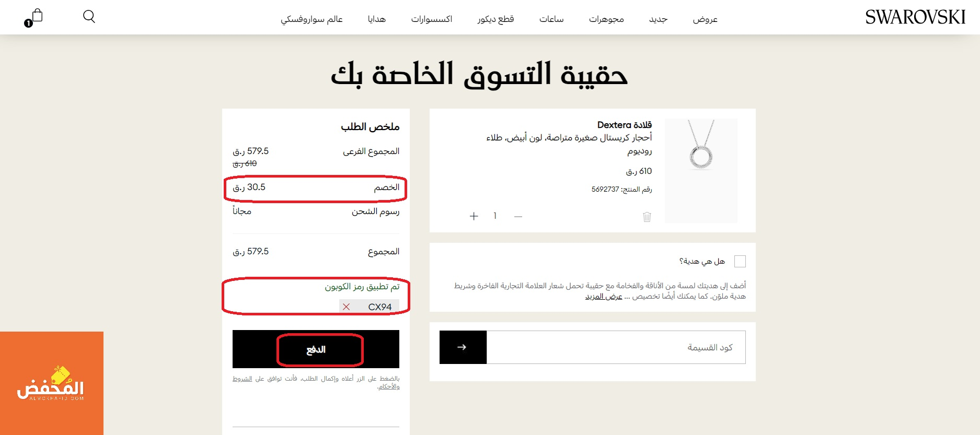980x435 pixels.
Task: Click the 'قلادة Dextera' product title
Action: (x=624, y=125)
